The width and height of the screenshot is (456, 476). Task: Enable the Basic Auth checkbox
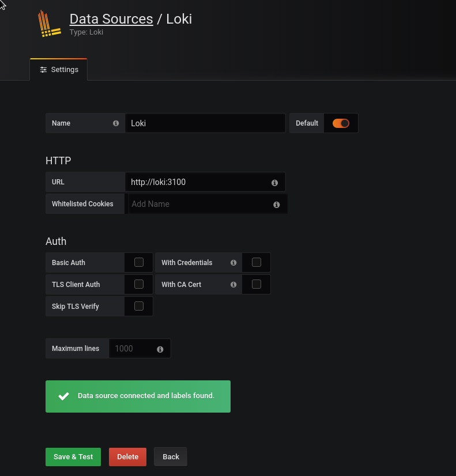click(139, 262)
